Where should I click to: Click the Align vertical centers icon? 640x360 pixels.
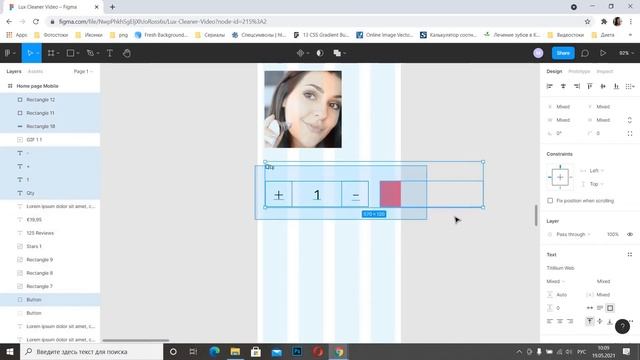pos(603,86)
